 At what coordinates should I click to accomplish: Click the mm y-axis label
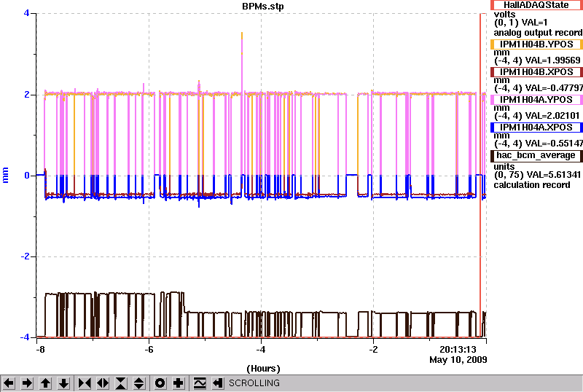click(5, 175)
